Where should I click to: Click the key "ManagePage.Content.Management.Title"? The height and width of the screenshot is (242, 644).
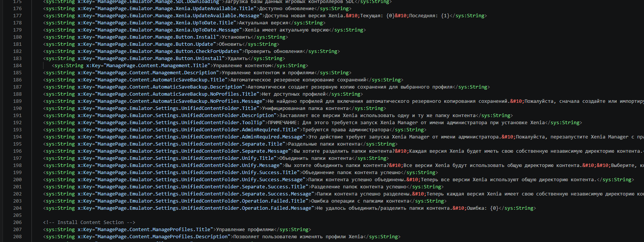(157, 65)
